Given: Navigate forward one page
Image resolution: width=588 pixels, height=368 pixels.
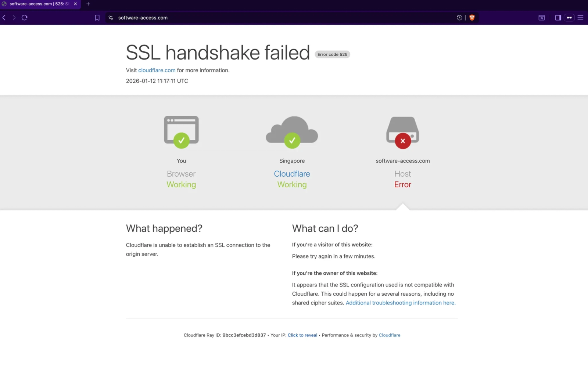Looking at the screenshot, I should [14, 17].
